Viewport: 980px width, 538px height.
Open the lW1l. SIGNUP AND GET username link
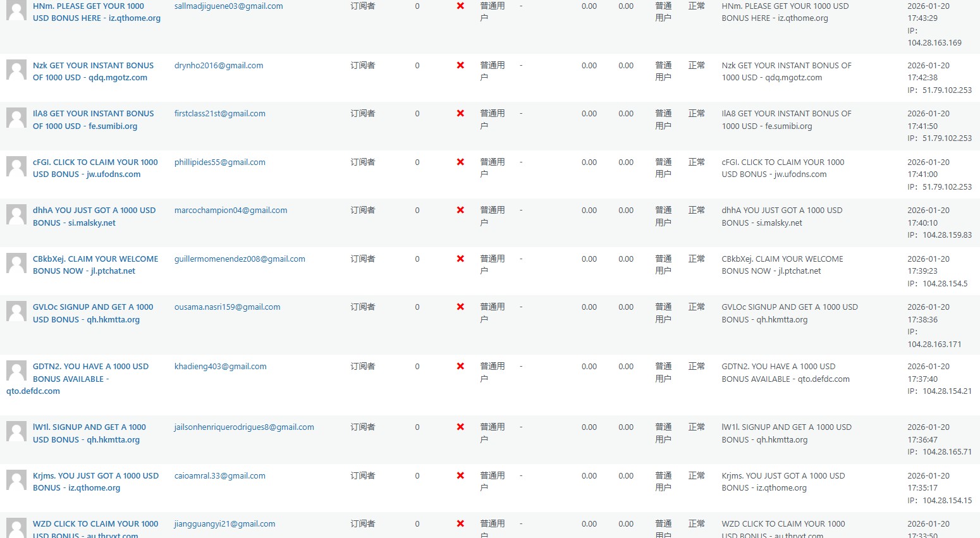pos(89,433)
